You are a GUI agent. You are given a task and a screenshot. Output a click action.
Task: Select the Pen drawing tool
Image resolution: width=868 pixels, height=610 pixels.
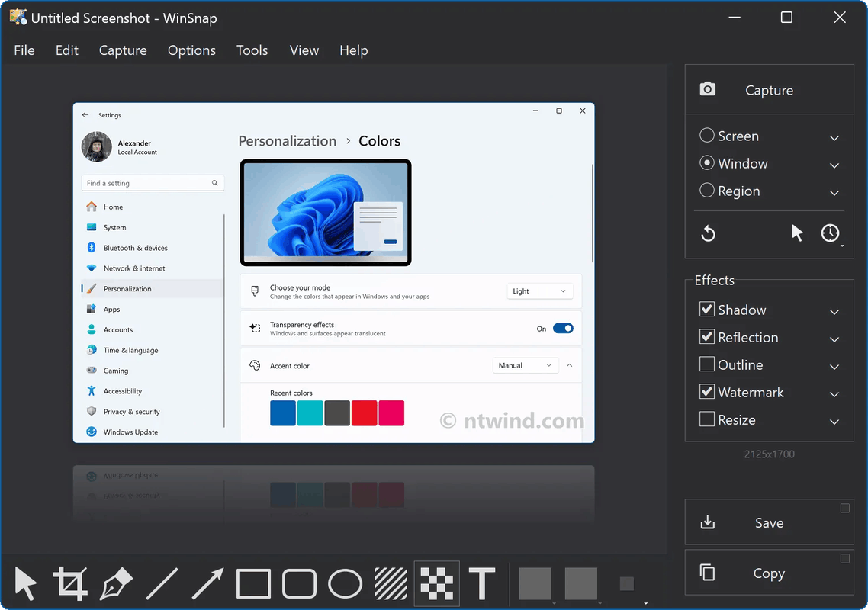(x=116, y=583)
